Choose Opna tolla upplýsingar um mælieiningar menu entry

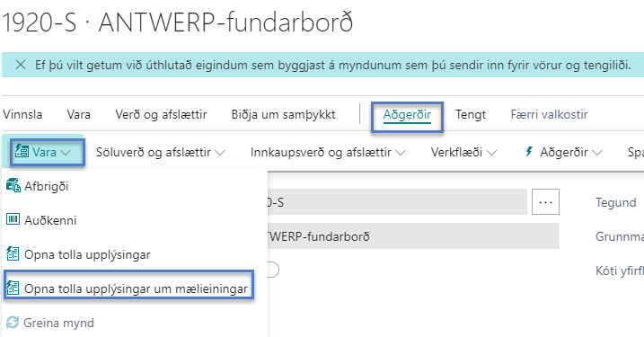coord(129,288)
